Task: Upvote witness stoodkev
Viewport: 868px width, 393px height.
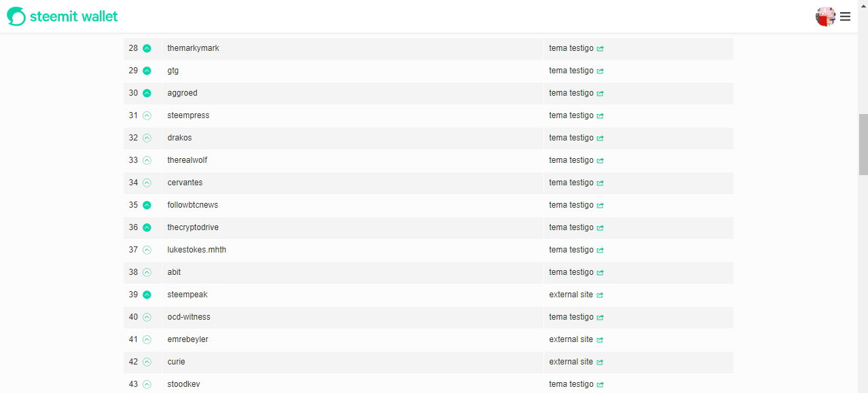Action: point(147,384)
